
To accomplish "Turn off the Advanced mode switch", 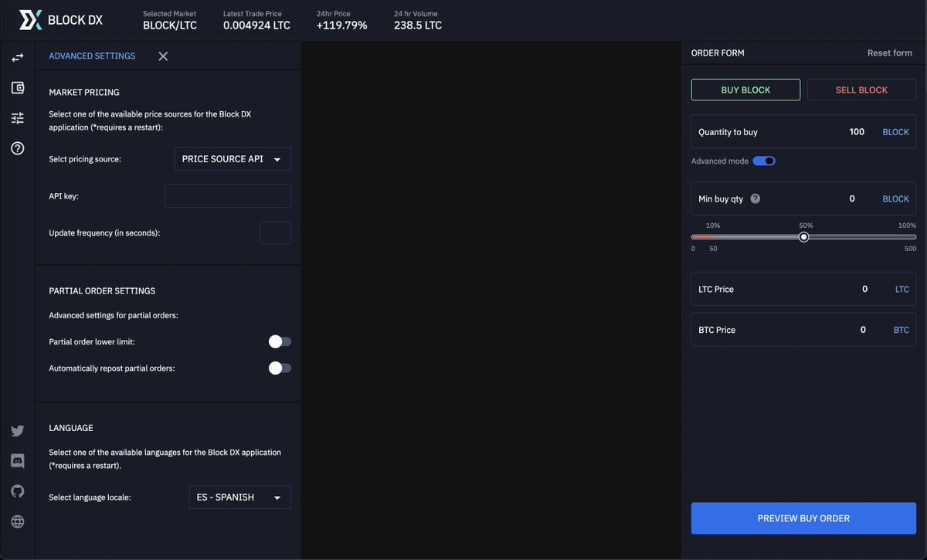I will tap(764, 161).
